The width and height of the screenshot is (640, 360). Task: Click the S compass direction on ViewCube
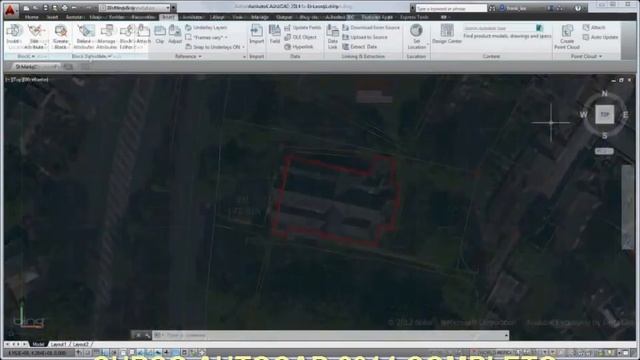click(x=604, y=136)
